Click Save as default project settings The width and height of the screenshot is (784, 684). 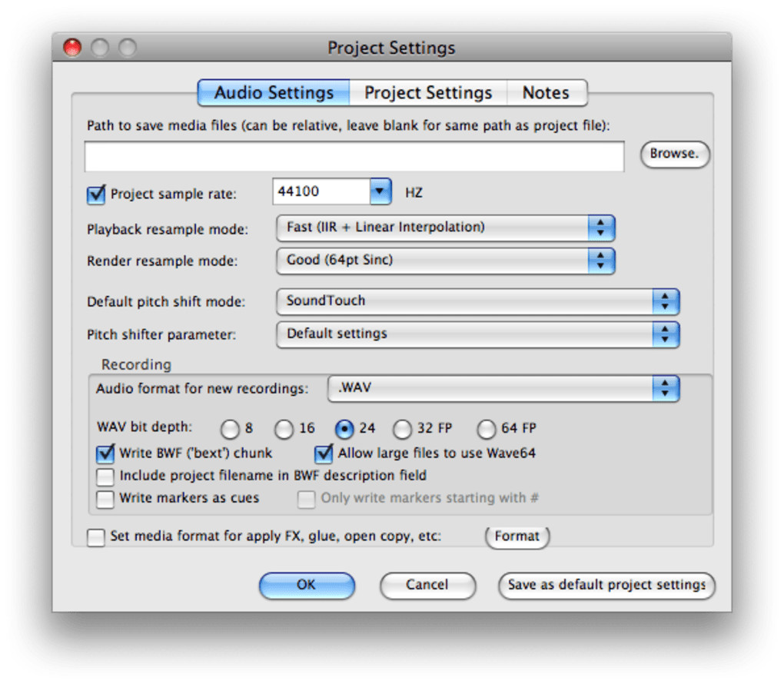point(606,586)
